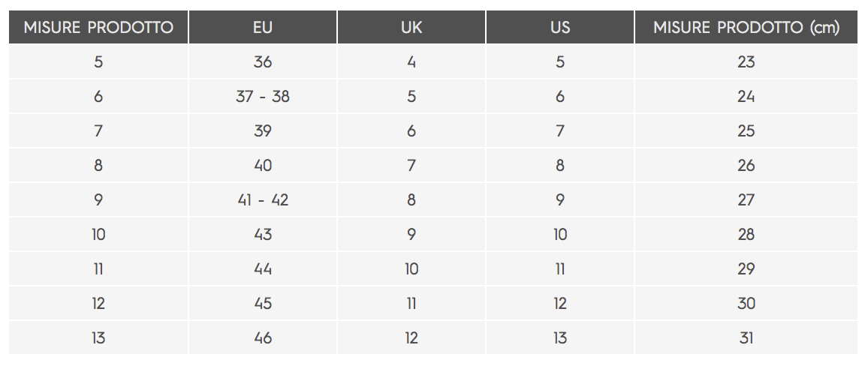Select the EU size 37 - 38 cell
Viewport: 868px width, 369px height.
pos(262,96)
